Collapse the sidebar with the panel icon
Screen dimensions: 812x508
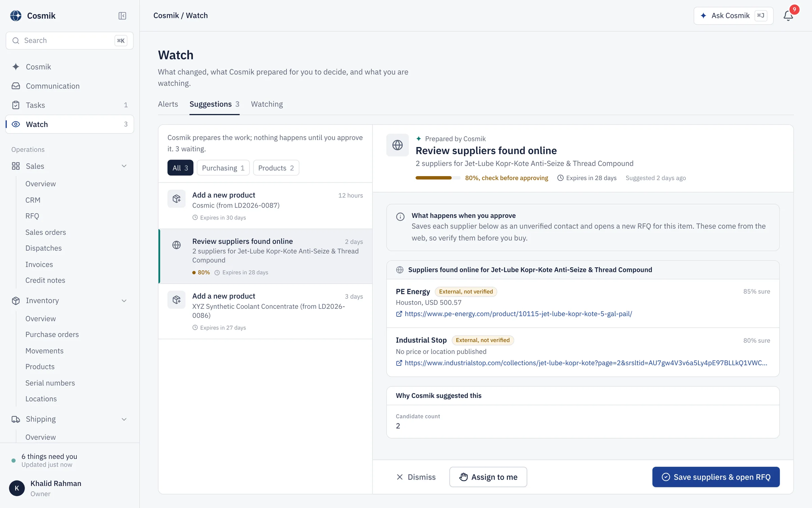122,16
